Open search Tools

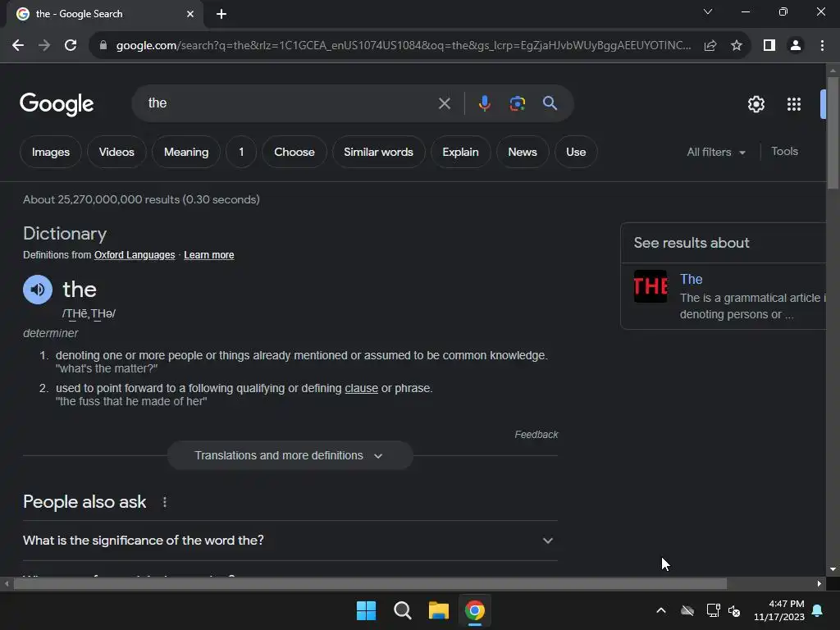[x=784, y=152]
